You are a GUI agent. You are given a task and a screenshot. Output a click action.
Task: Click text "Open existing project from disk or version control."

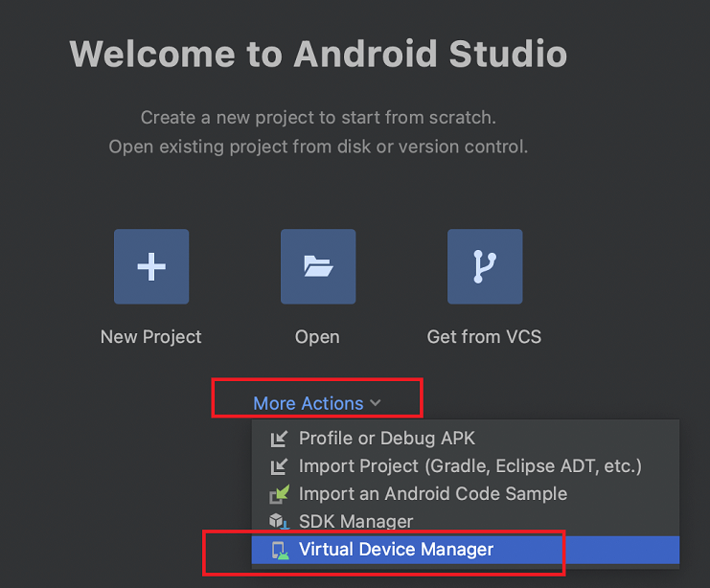(318, 147)
